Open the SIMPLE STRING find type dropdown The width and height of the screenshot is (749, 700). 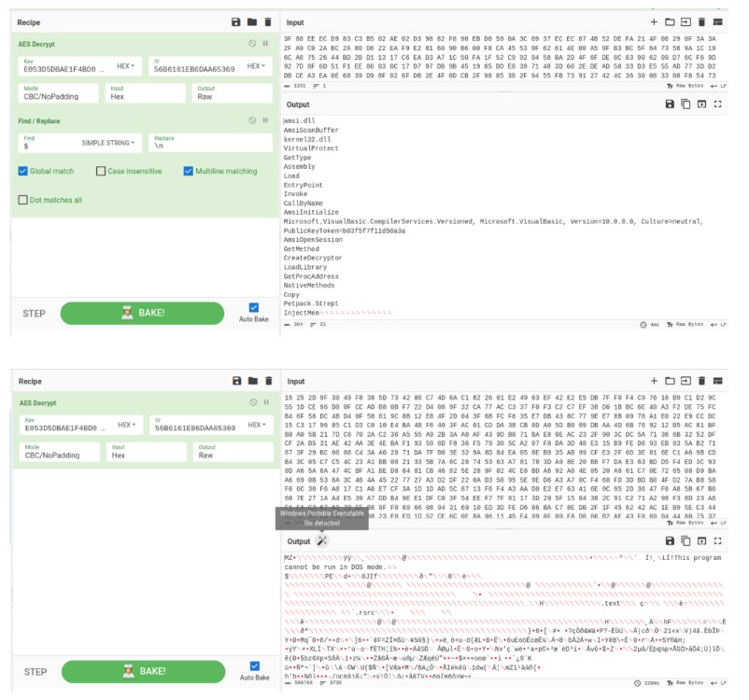[107, 144]
